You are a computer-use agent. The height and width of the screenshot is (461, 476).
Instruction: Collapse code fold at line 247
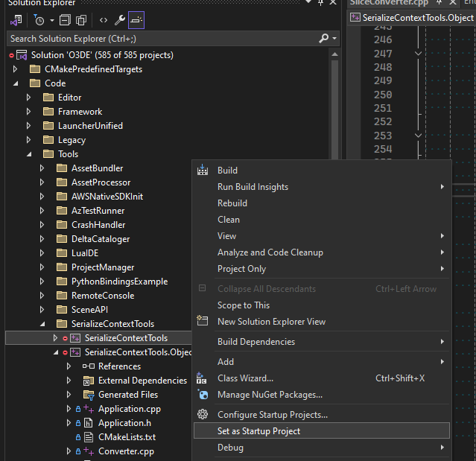418,54
